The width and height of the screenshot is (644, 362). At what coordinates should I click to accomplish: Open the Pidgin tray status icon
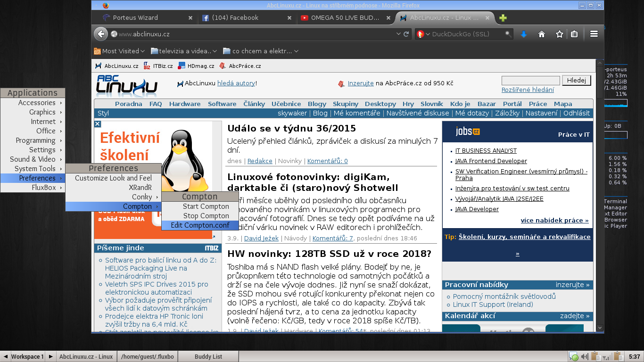click(x=573, y=356)
